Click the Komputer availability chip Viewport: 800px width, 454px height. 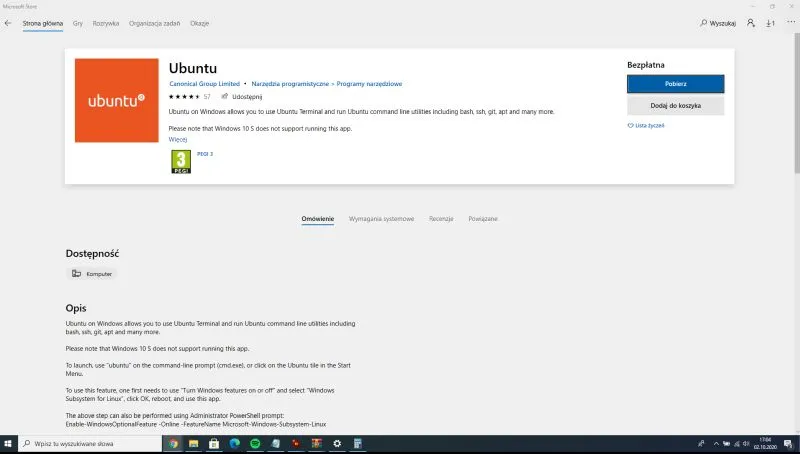[x=92, y=274]
